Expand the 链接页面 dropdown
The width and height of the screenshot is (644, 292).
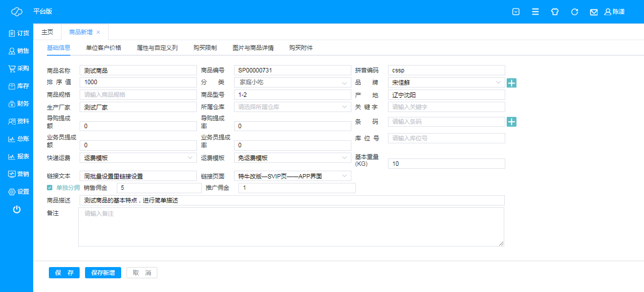coord(292,176)
